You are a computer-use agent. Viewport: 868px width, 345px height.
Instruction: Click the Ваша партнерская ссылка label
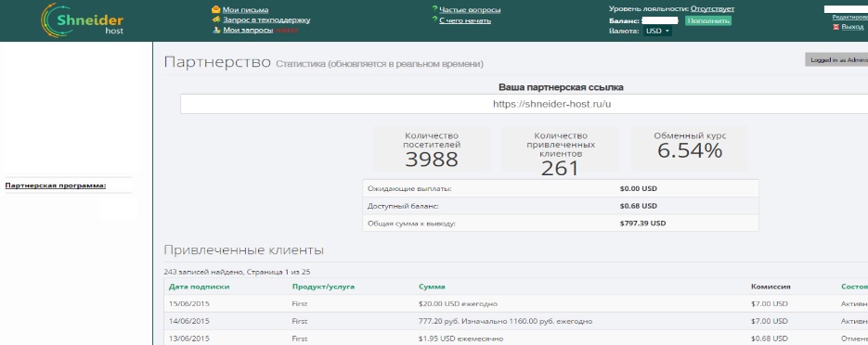click(x=561, y=87)
